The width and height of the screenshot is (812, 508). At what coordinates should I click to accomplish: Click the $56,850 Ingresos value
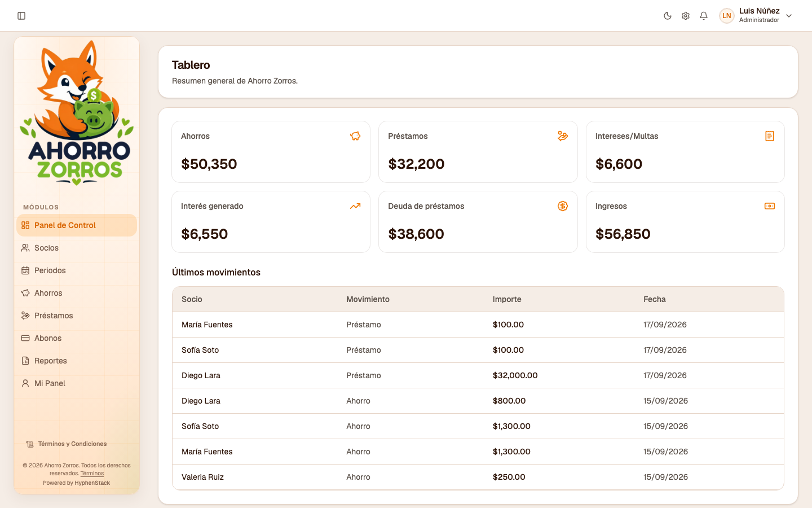pos(623,234)
